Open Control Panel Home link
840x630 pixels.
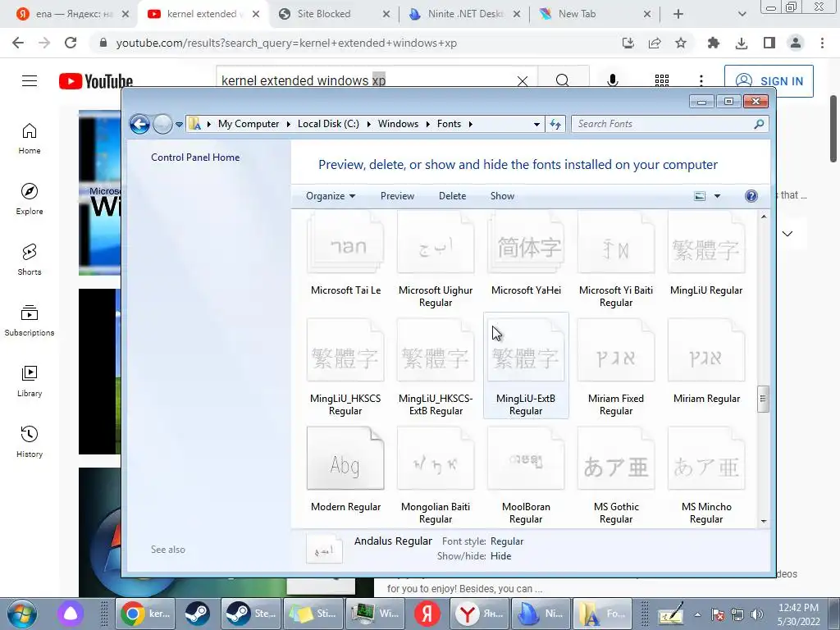click(195, 157)
